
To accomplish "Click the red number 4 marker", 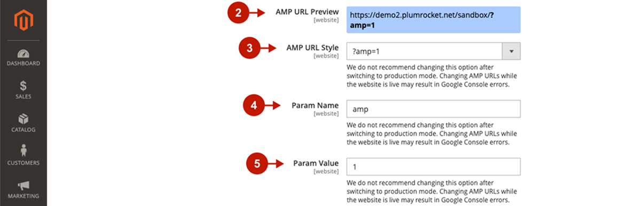I will [x=254, y=105].
